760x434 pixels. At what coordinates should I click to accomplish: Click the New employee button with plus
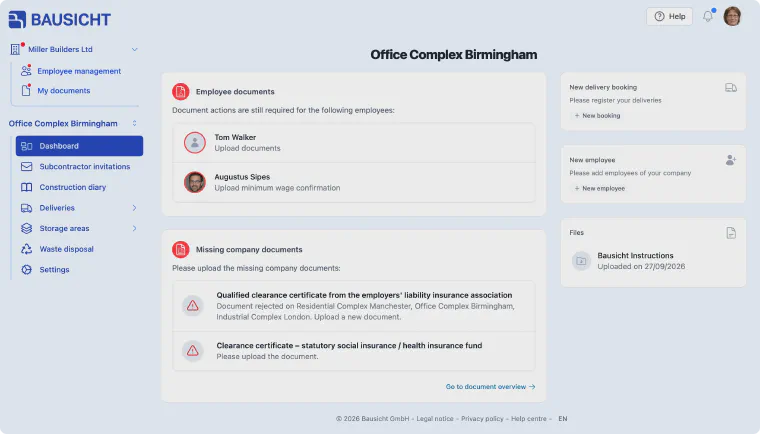click(x=600, y=188)
